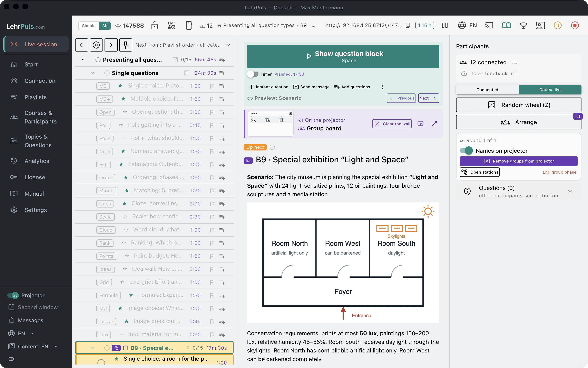The image size is (588, 368).
Task: Click Clear the wall button
Action: coord(392,124)
